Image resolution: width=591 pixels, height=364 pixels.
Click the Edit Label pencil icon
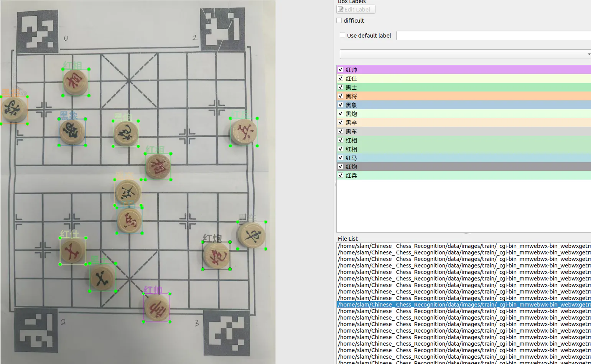pyautogui.click(x=341, y=10)
